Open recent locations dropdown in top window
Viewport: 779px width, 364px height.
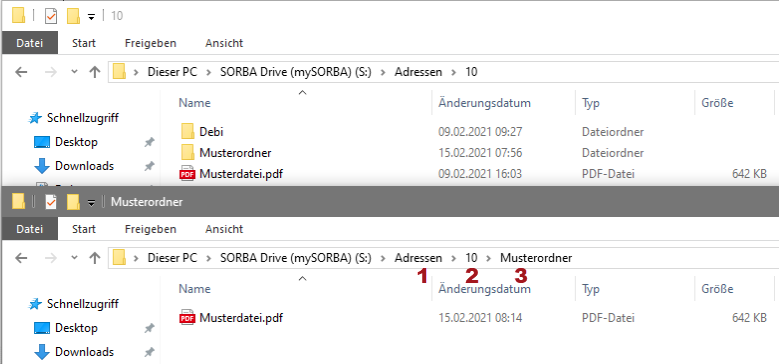pyautogui.click(x=75, y=72)
